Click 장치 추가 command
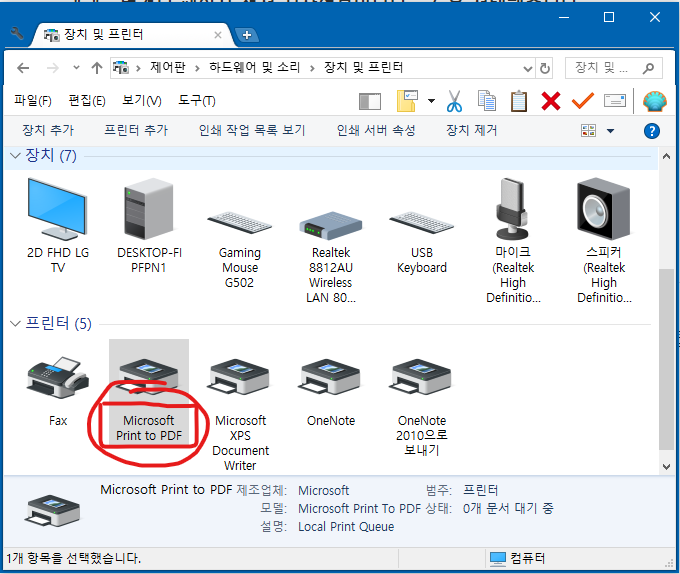This screenshot has width=680, height=574. coord(48,130)
